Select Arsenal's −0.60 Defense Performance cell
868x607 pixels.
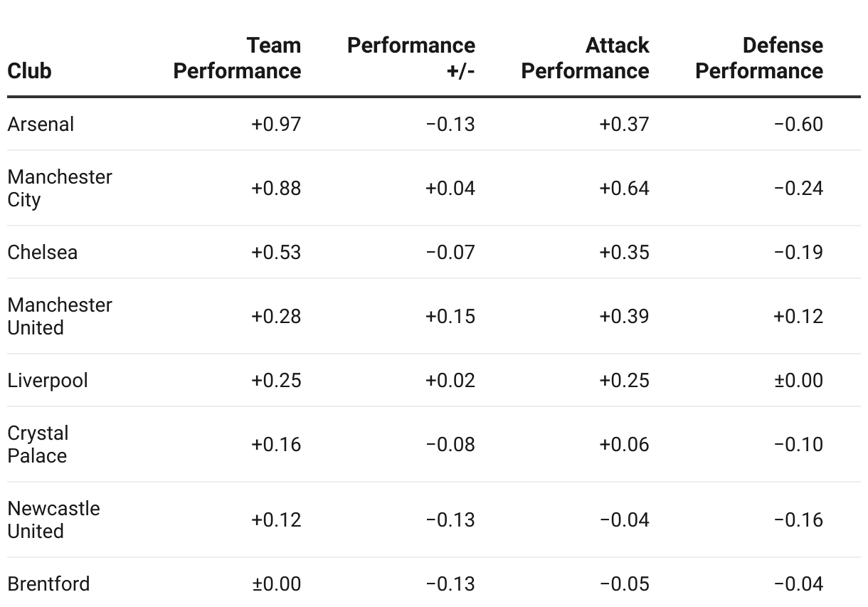pyautogui.click(x=798, y=124)
